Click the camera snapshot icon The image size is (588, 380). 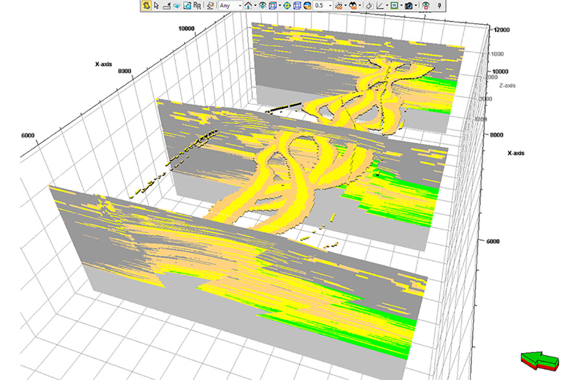click(408, 6)
